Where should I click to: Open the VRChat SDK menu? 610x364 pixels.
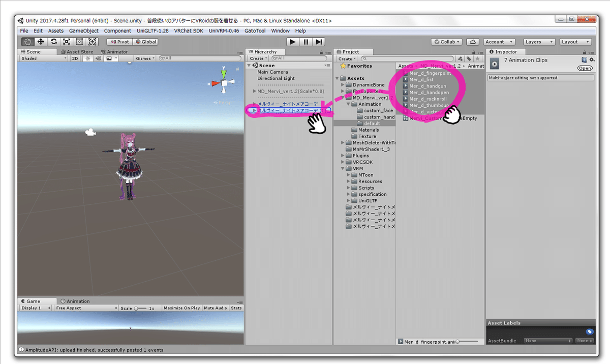point(189,31)
